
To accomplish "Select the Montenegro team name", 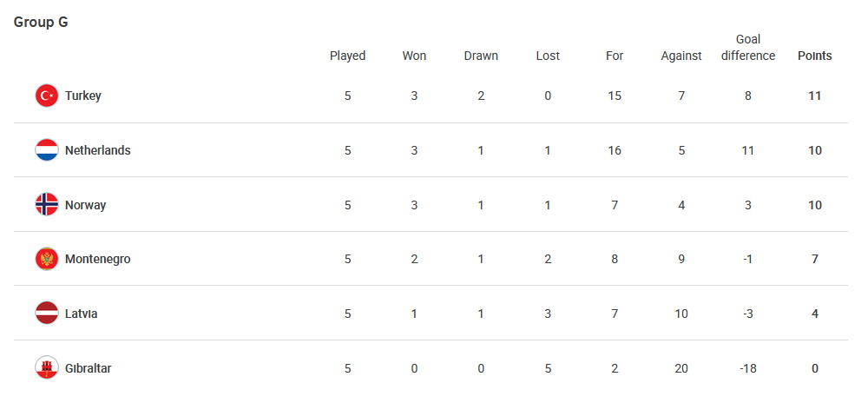I will coord(98,259).
